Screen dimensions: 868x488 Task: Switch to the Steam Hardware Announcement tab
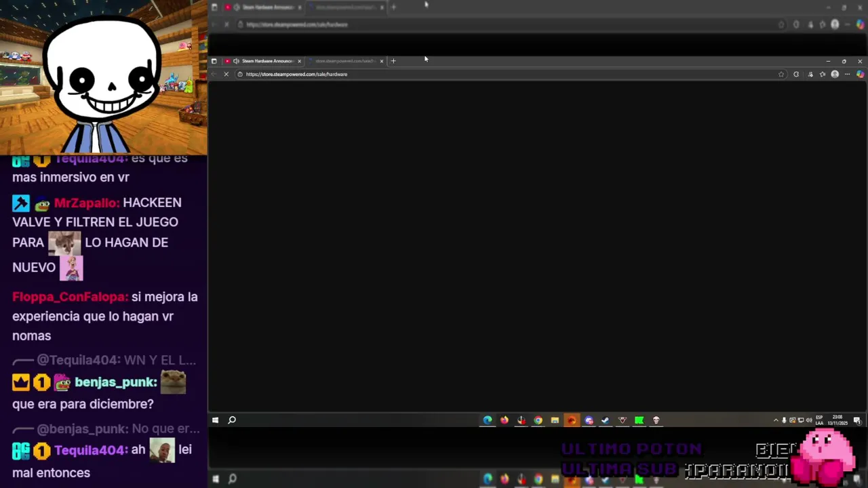(263, 61)
